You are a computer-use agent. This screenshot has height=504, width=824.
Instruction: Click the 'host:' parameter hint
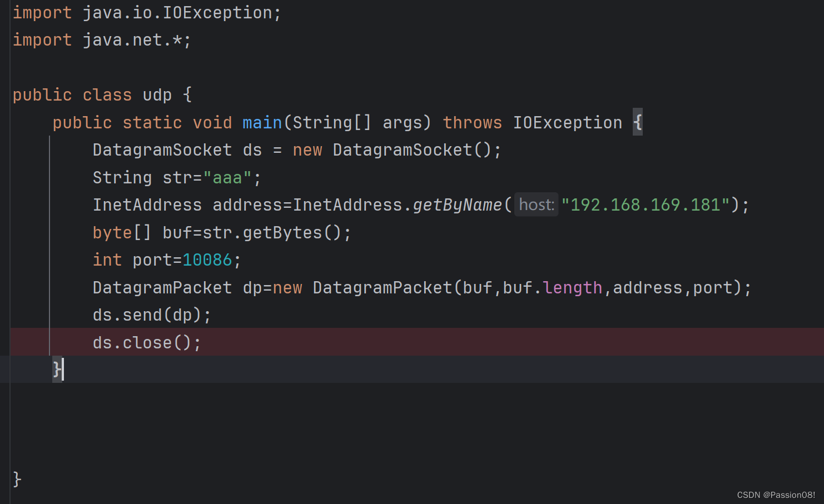coord(537,205)
